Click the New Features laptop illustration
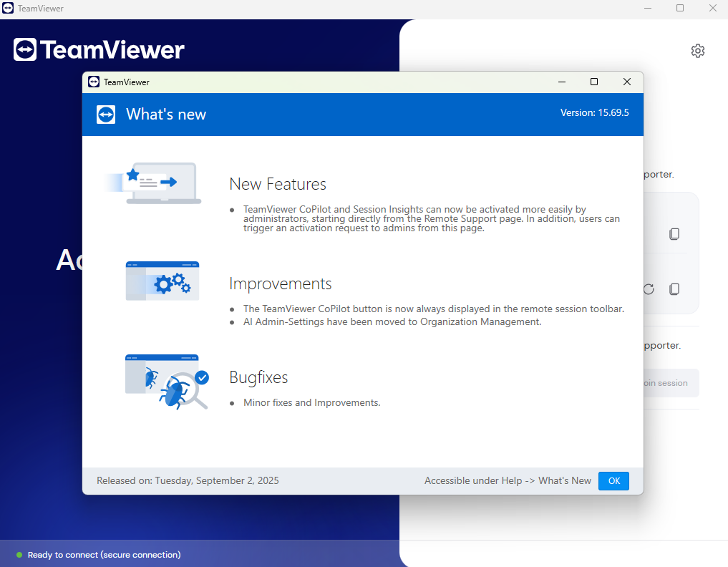728x567 pixels. click(x=153, y=183)
